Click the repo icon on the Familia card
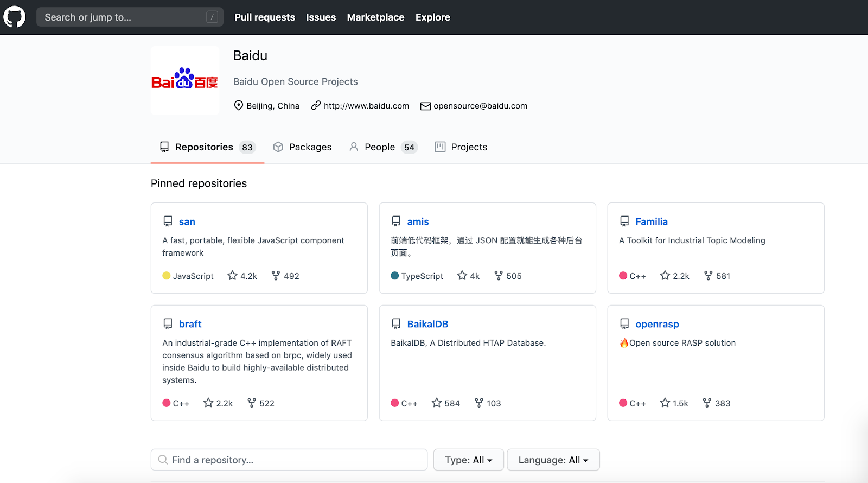868x483 pixels. point(624,221)
